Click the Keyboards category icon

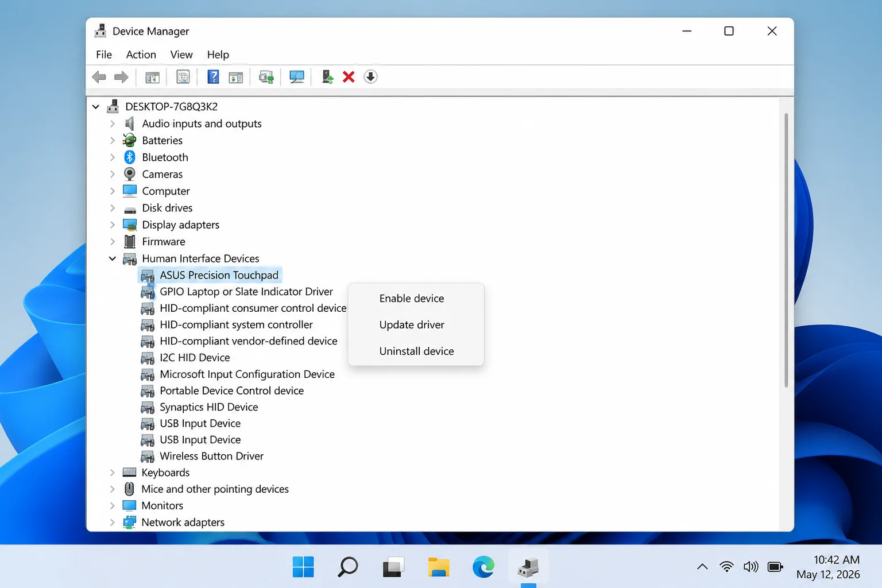tap(129, 472)
